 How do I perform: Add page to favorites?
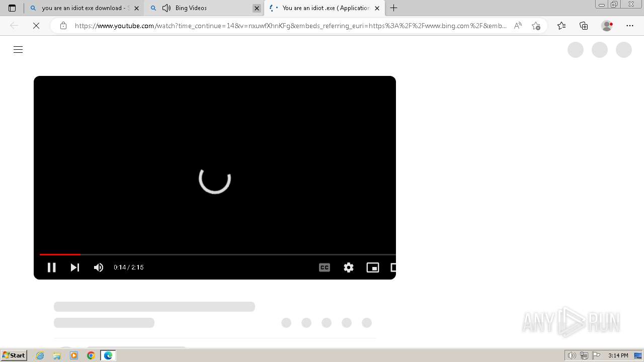pos(536,26)
